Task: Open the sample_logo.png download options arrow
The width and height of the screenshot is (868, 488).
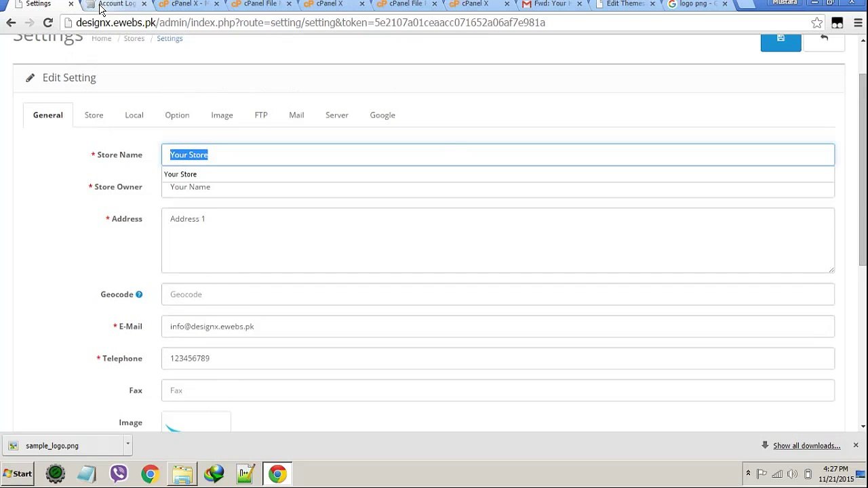Action: (x=127, y=445)
